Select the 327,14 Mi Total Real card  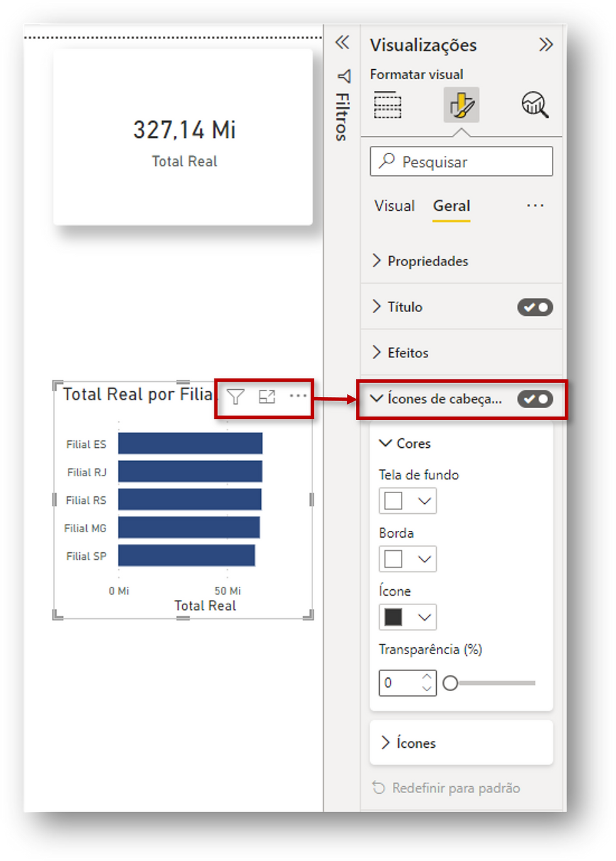pos(183,137)
